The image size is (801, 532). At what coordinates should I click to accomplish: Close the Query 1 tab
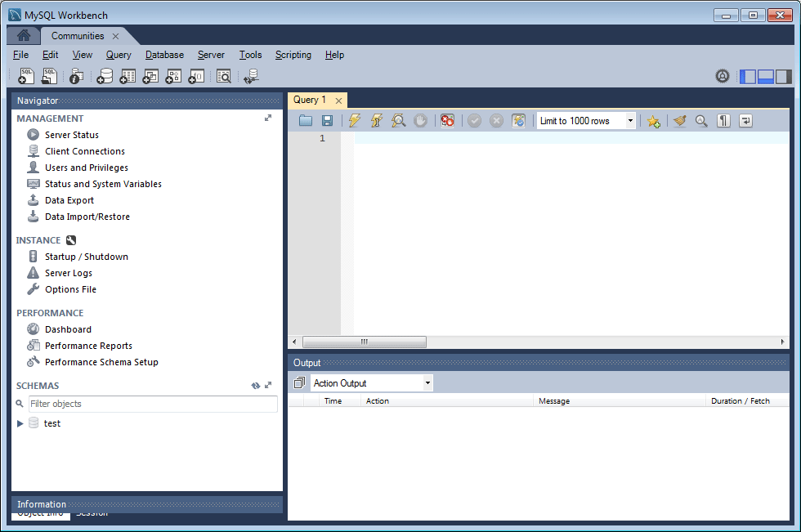pos(338,101)
